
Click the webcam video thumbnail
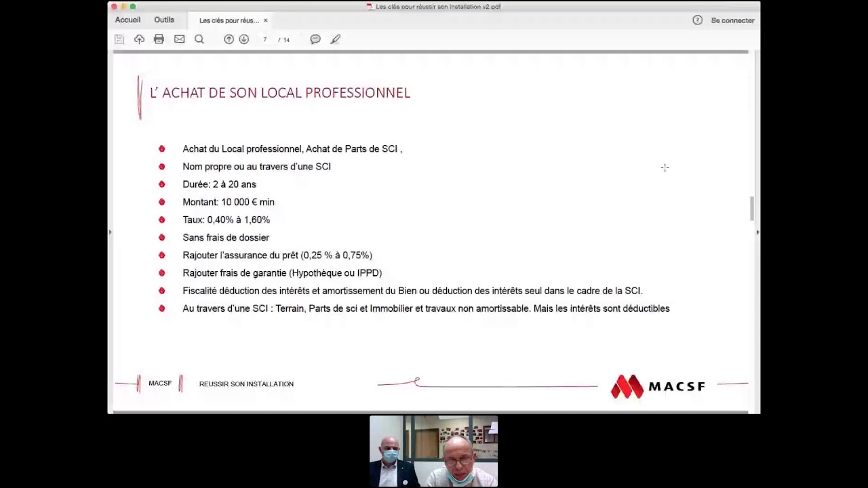(x=434, y=451)
